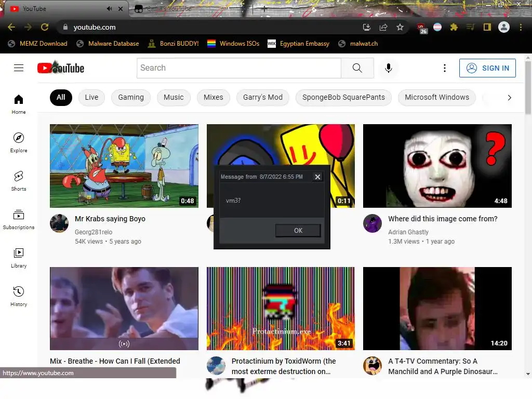This screenshot has height=399, width=532.
Task: Open the Extensions puzzle piece menu
Action: [x=454, y=27]
